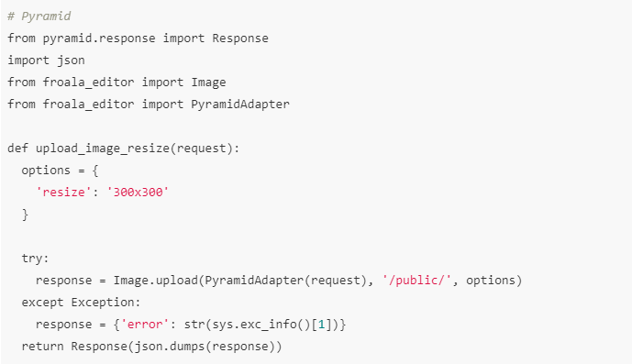This screenshot has height=364, width=632.
Task: Click the red 'error' dictionary key
Action: pyautogui.click(x=145, y=324)
